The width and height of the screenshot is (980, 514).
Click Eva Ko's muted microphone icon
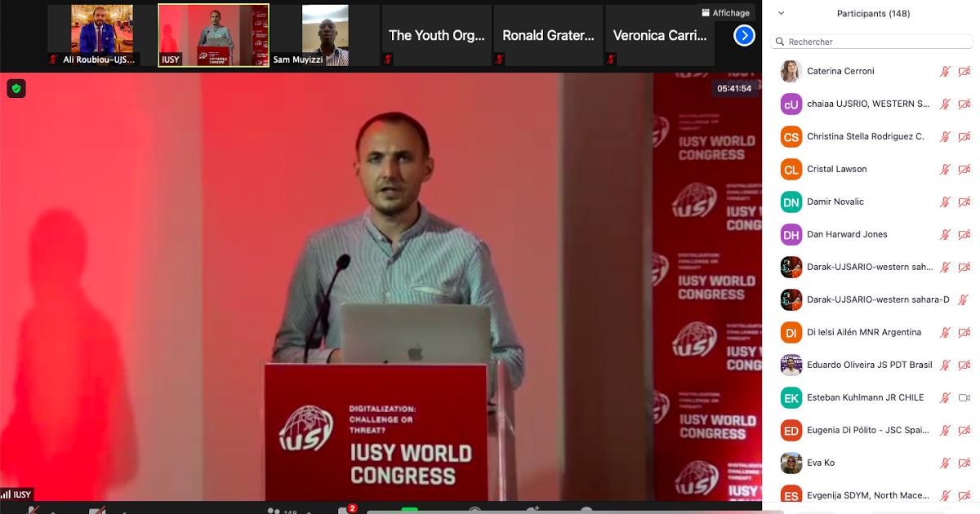(x=945, y=463)
